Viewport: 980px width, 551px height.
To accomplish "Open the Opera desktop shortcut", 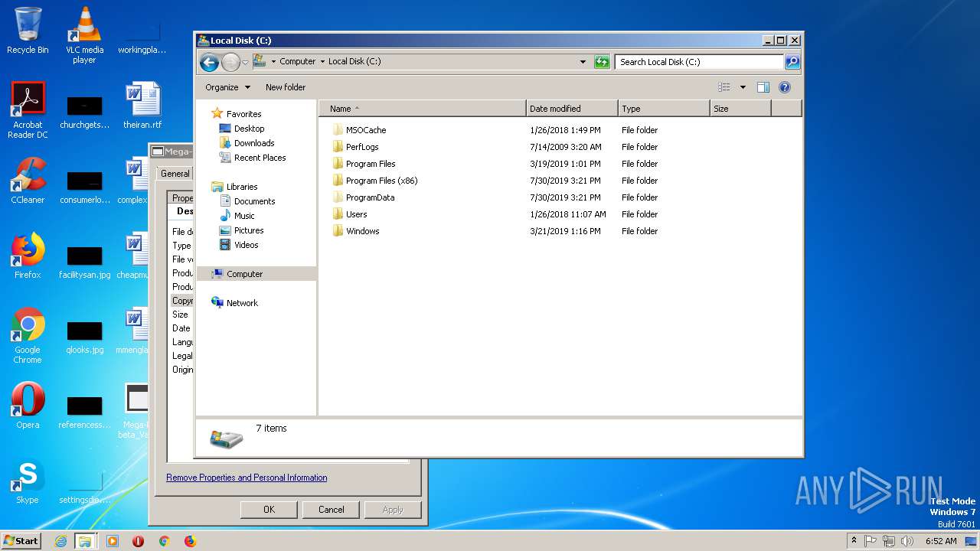I will [x=28, y=406].
